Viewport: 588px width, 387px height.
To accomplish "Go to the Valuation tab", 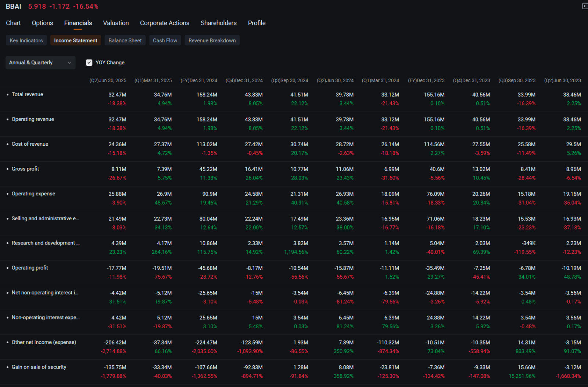I will (116, 23).
